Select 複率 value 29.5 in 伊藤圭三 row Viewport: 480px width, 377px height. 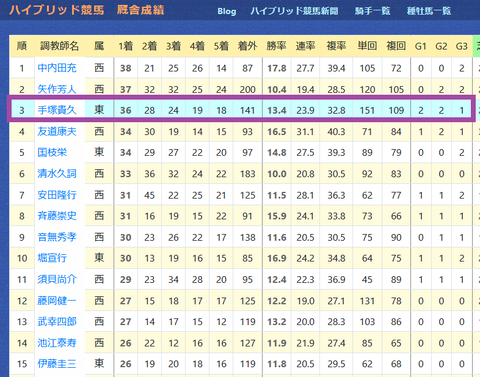tap(336, 364)
